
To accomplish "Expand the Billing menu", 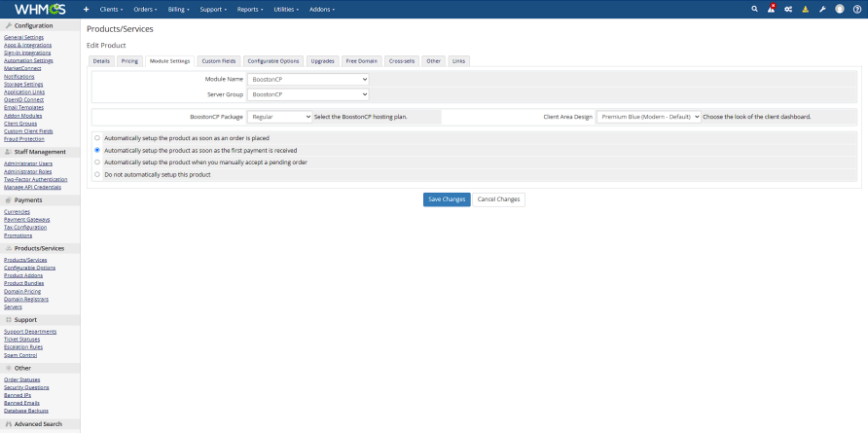I will (179, 10).
